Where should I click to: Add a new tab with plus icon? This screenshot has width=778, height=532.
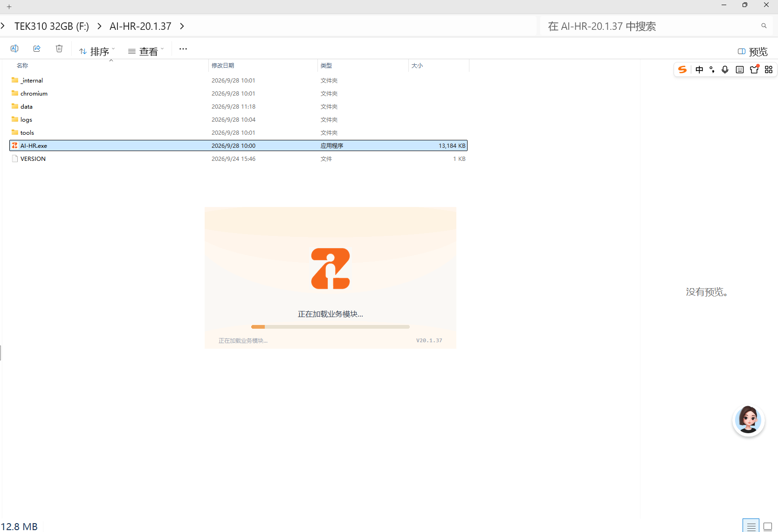click(9, 7)
